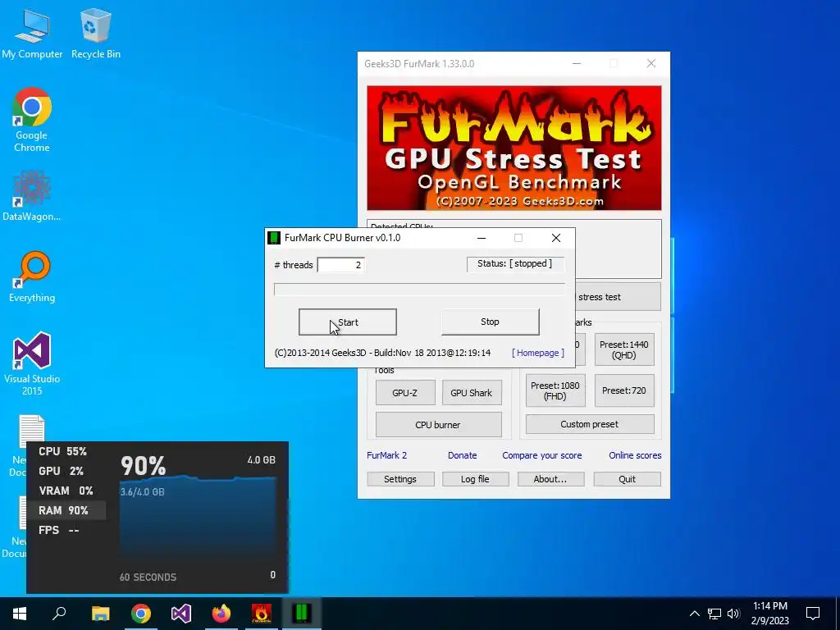Image resolution: width=840 pixels, height=630 pixels.
Task: Quit FurMark with the Quit button
Action: pyautogui.click(x=628, y=479)
